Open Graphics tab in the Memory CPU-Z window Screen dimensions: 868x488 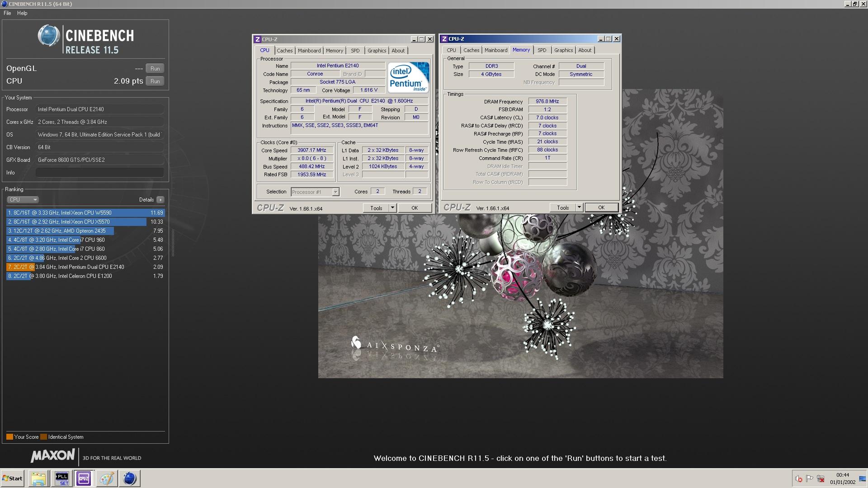563,50
